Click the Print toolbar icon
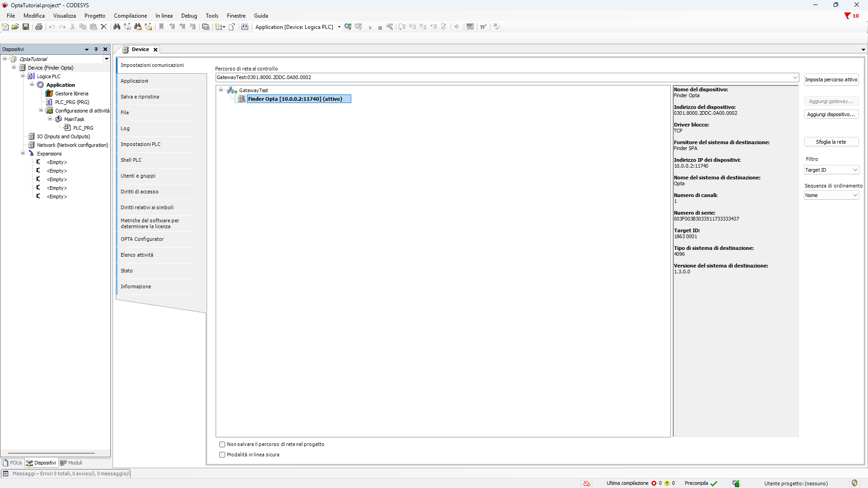This screenshot has height=488, width=868. coord(39,27)
